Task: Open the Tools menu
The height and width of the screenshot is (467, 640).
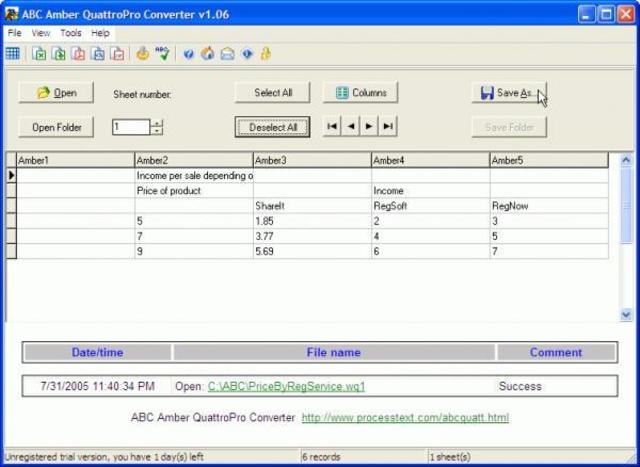Action: pyautogui.click(x=71, y=33)
